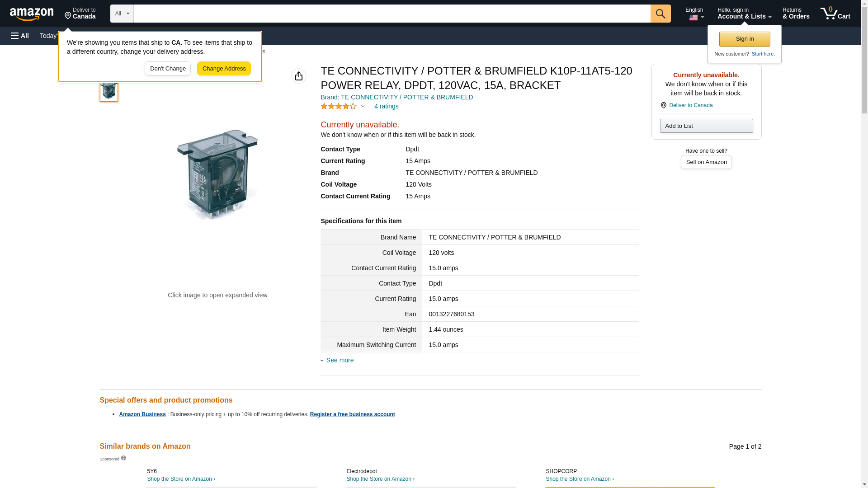Open the English language dropdown
868x488 pixels.
[695, 14]
